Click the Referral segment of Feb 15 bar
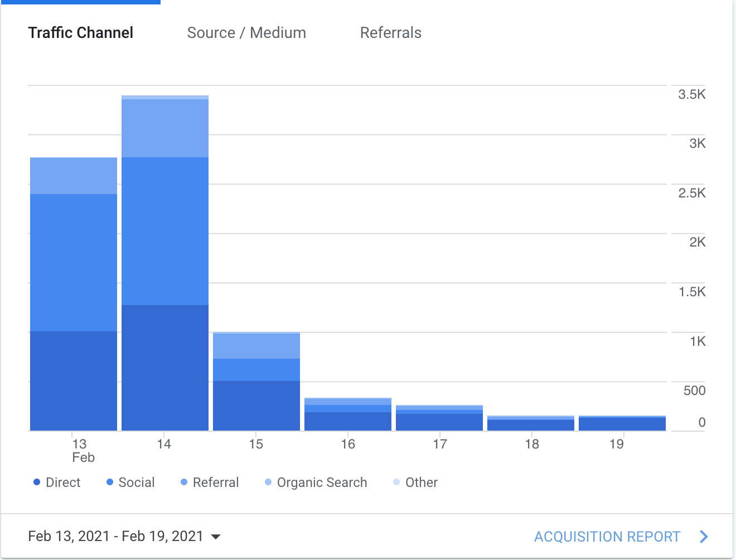This screenshot has height=560, width=736. [256, 346]
